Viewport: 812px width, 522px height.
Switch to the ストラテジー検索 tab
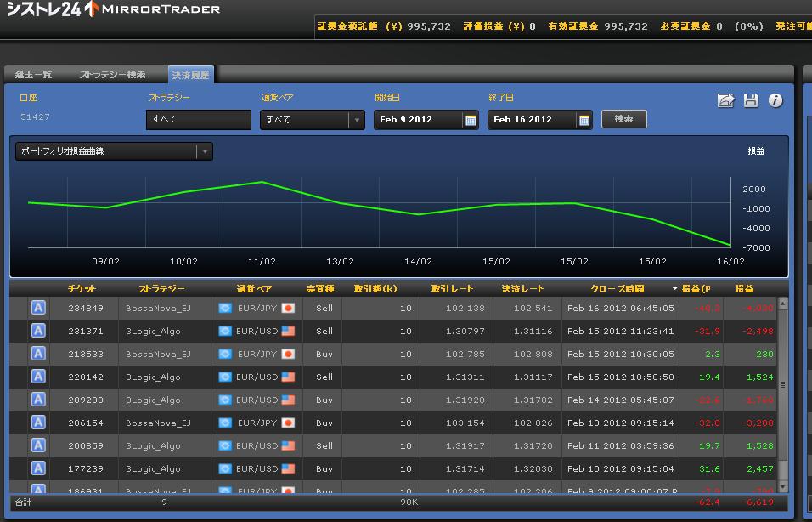(x=112, y=75)
